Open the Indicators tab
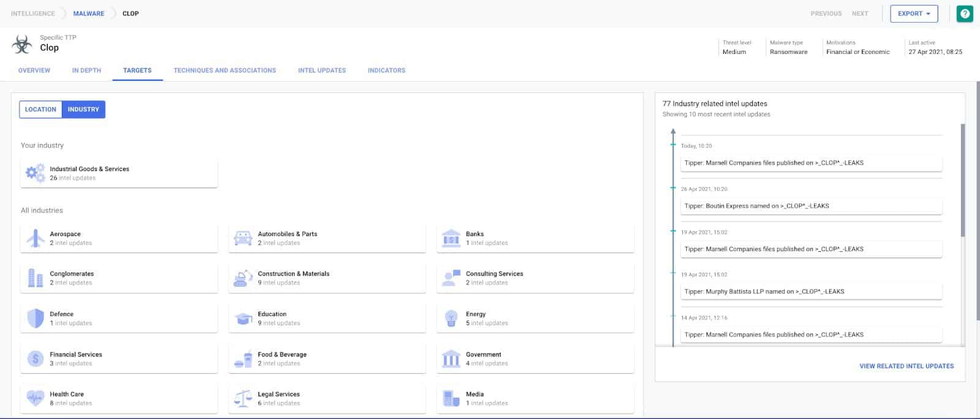The width and height of the screenshot is (980, 419). [386, 70]
